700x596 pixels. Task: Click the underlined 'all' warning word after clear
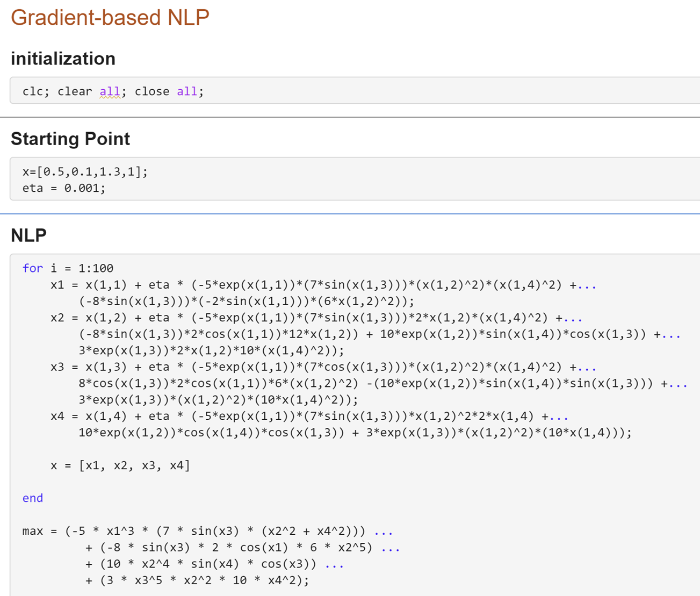tap(110, 91)
